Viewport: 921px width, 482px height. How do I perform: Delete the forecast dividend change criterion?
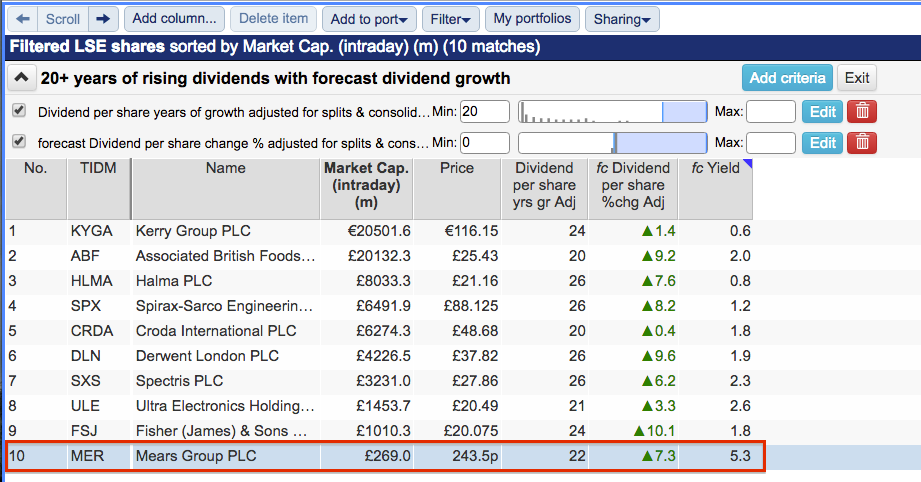click(862, 143)
